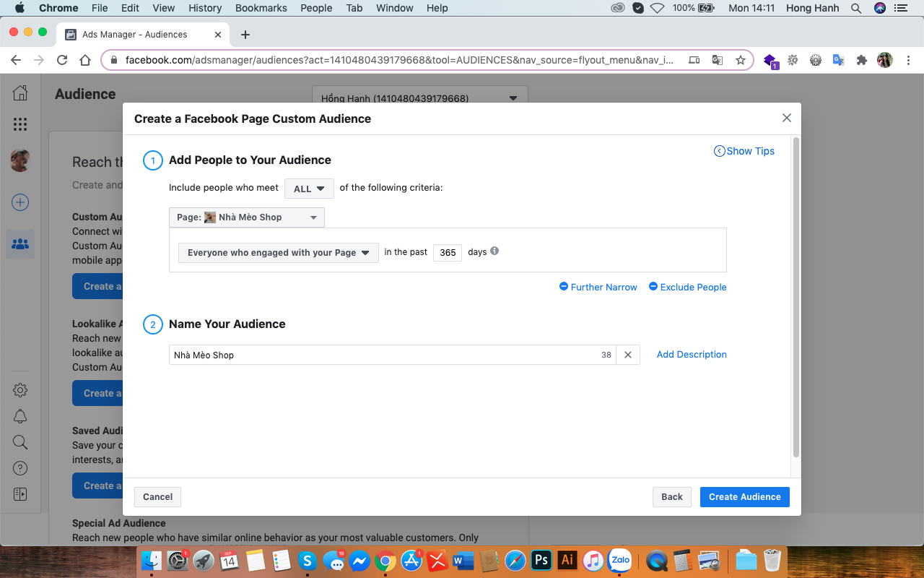Open Messenger from the dock
Viewport: 924px width, 578px height.
tap(359, 560)
